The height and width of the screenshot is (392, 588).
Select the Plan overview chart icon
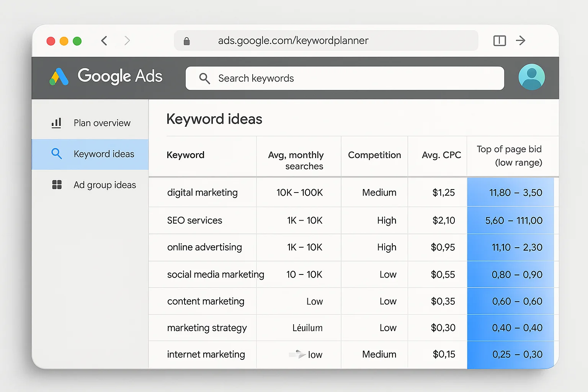pos(57,123)
